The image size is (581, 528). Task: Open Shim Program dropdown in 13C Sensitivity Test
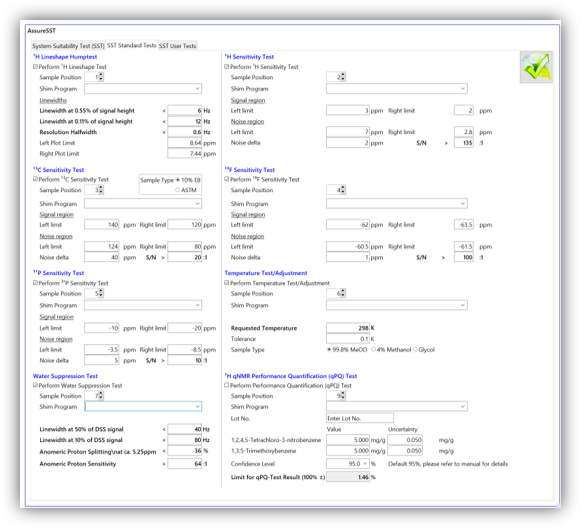pos(143,203)
